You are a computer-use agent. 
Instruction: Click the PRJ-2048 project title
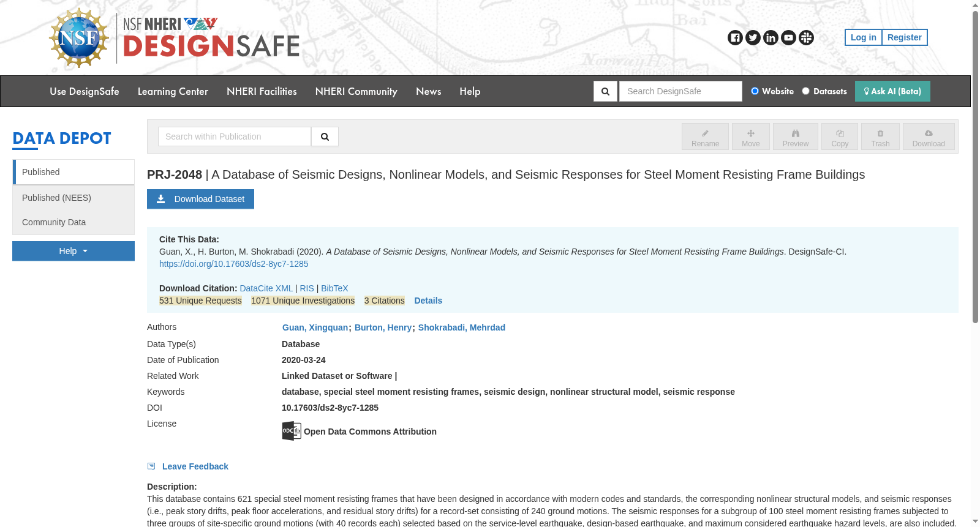click(506, 174)
